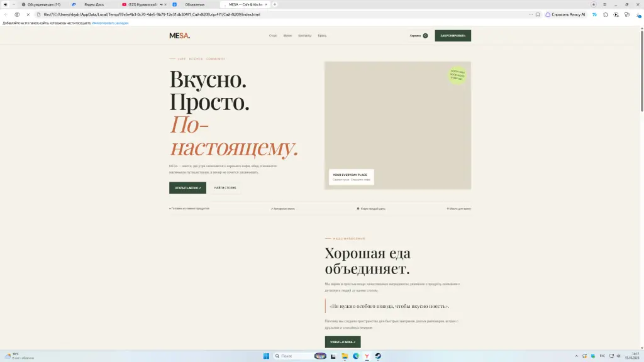The image size is (644, 362).
Task: Open the 'Корзина' cart link
Action: (x=418, y=36)
